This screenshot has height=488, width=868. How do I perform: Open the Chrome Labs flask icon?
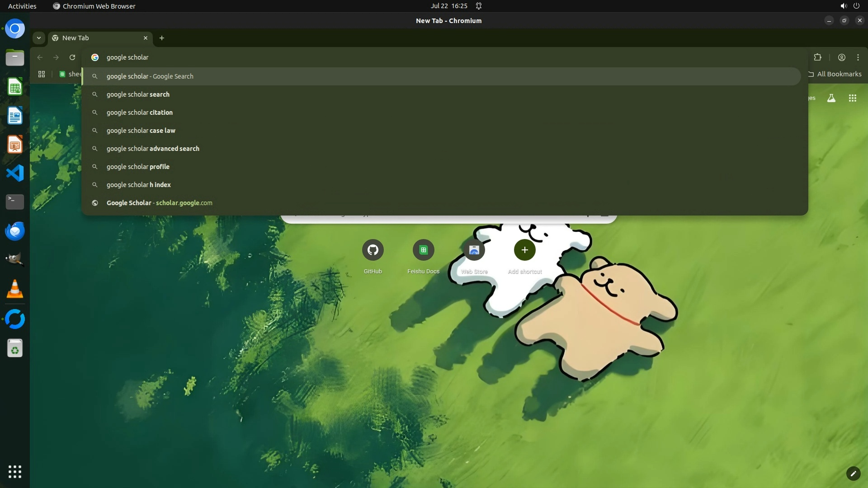(831, 98)
